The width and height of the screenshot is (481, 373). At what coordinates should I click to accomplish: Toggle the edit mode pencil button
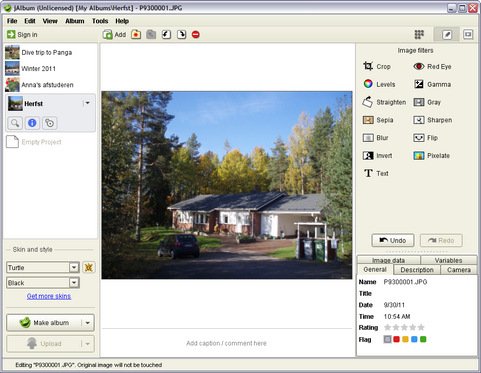pos(447,34)
